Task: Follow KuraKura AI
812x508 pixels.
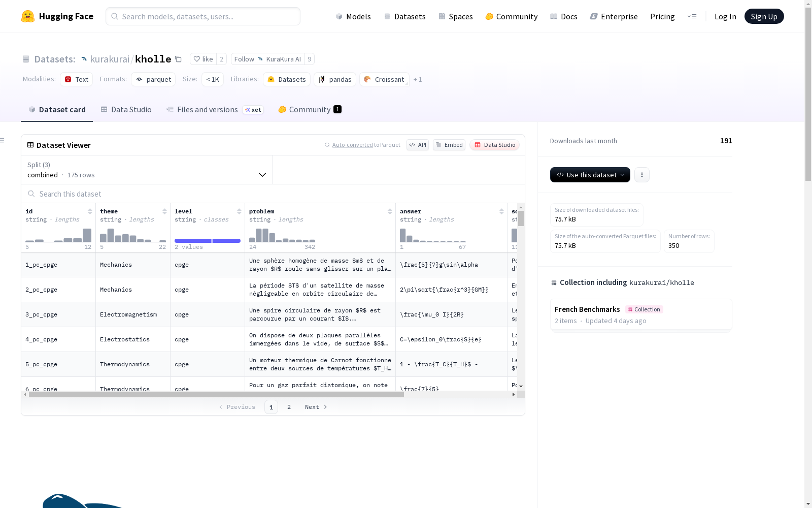Action: 267,59
